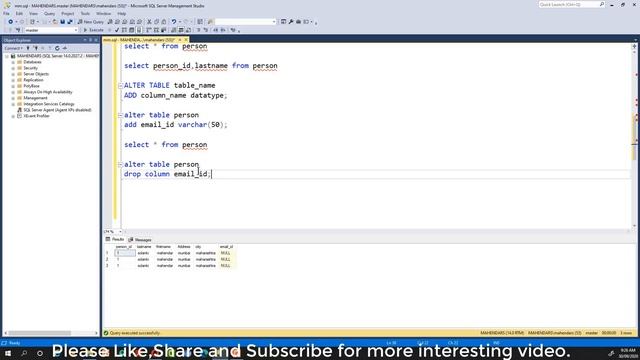Screen dimensions: 640x360
Task: Toggle Include Actual Execution Plan icon
Action: tap(149, 30)
